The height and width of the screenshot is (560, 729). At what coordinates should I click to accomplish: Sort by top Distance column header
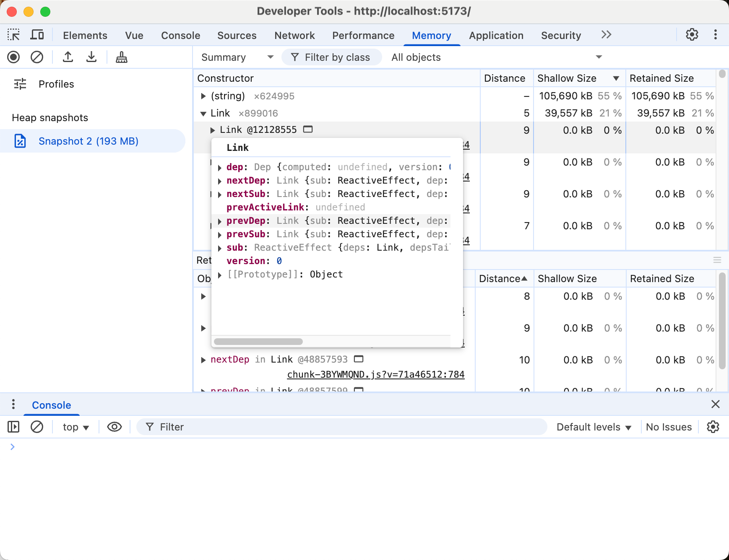(x=506, y=78)
